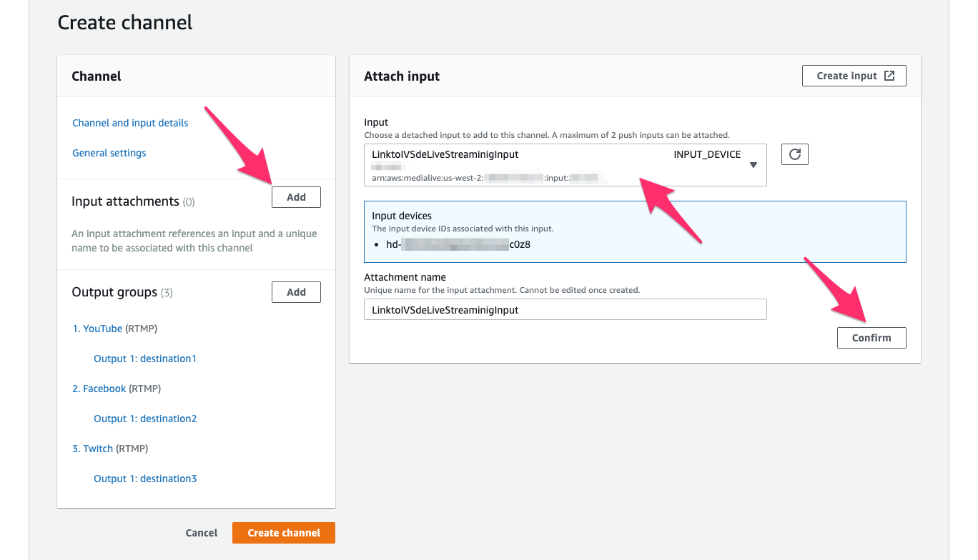Open the General settings section
978x560 pixels.
tap(109, 152)
